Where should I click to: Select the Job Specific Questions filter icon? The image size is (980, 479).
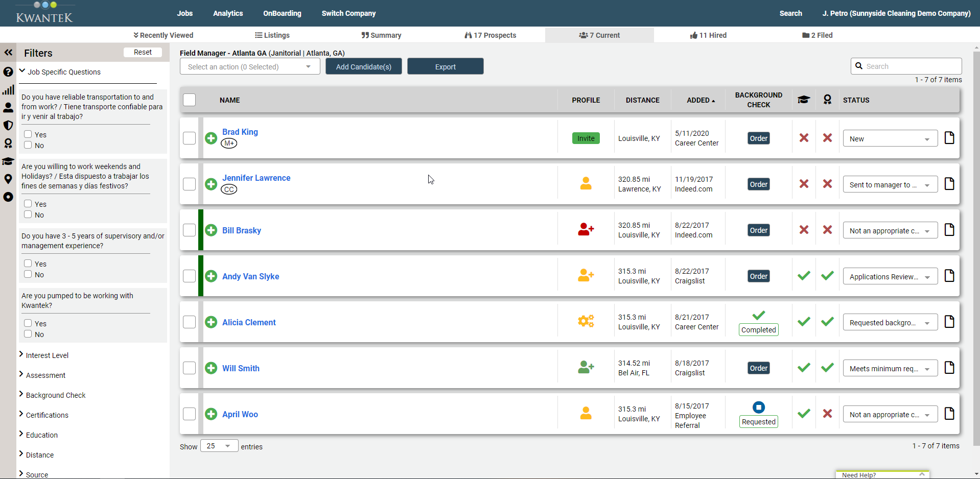[x=8, y=72]
